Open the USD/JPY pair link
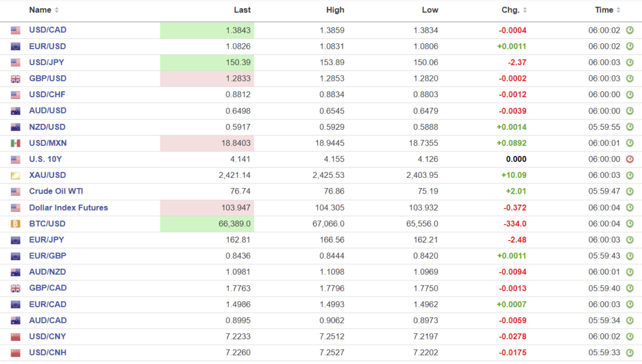The image size is (642, 364). [x=46, y=62]
